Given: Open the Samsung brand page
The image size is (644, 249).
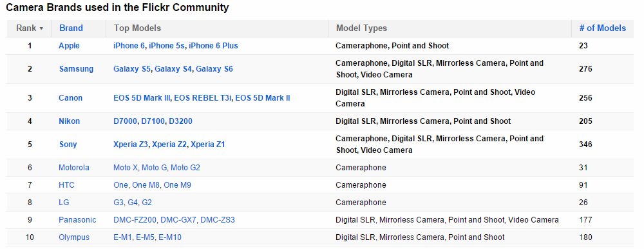Looking at the screenshot, I should [76, 69].
